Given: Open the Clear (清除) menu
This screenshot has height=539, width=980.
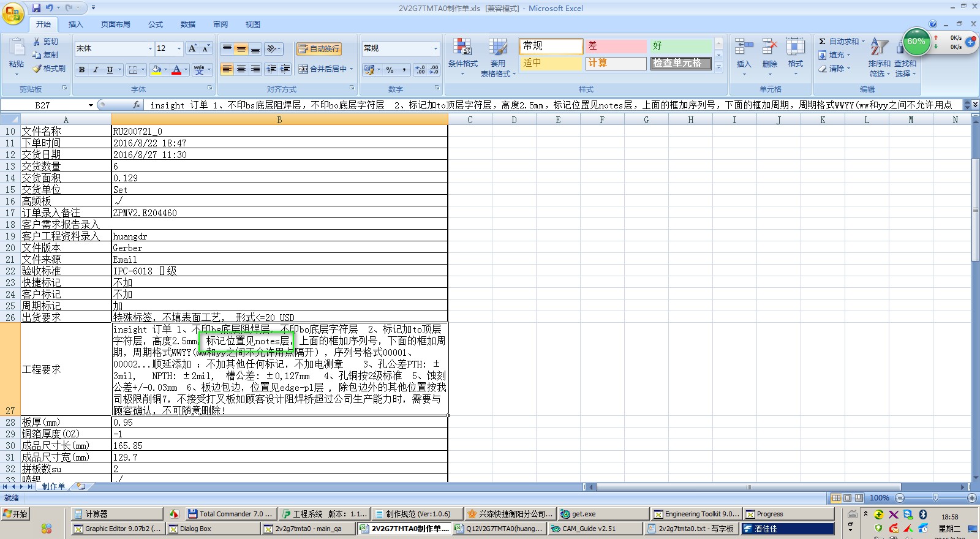Looking at the screenshot, I should 834,69.
